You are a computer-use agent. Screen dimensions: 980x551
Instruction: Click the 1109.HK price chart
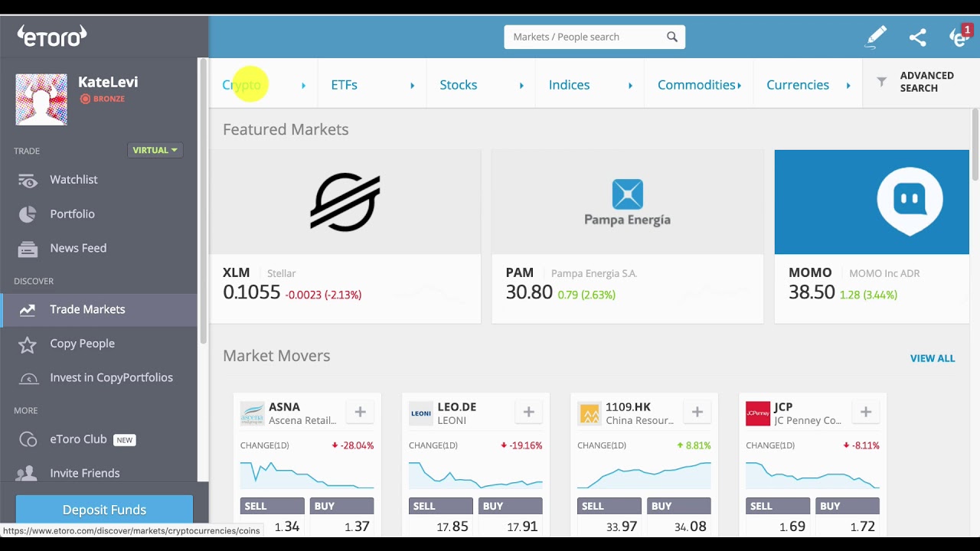[644, 474]
